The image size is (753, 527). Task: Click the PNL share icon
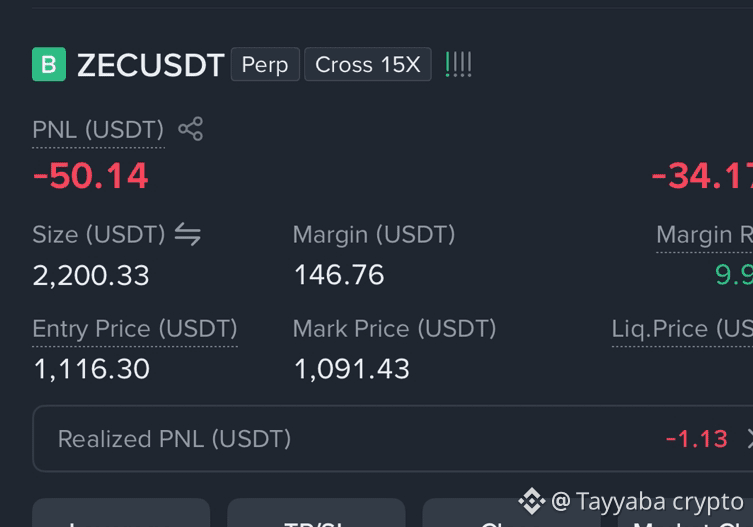(191, 129)
